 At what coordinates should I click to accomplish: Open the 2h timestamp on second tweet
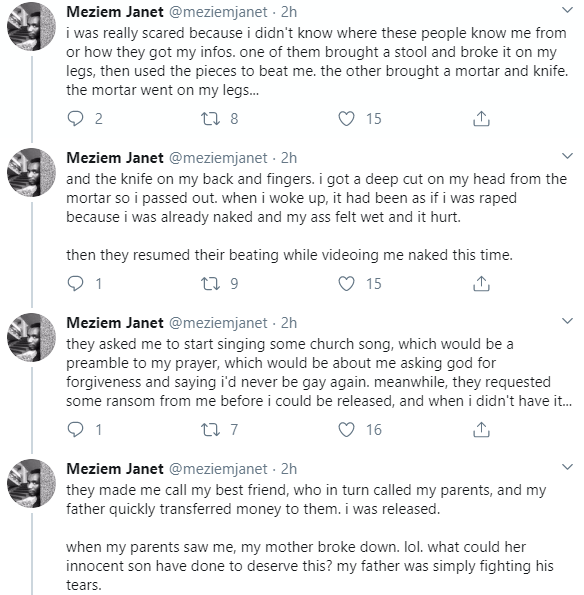pos(289,158)
